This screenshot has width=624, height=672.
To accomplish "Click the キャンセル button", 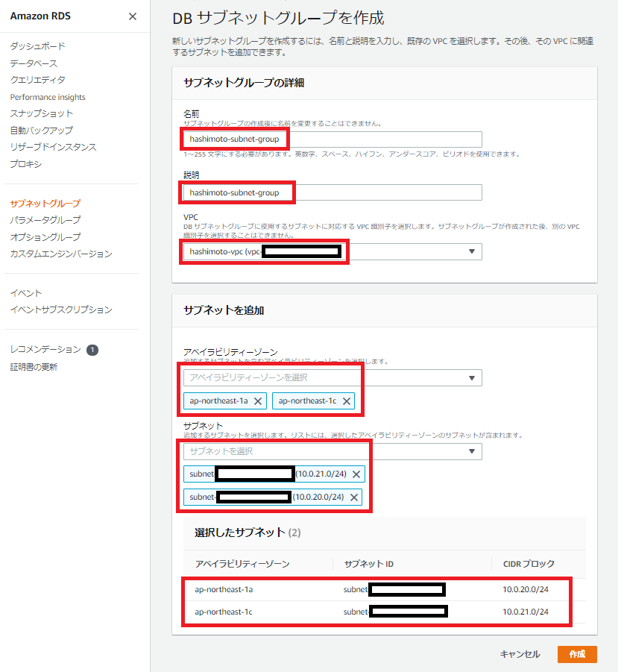I will coord(520,654).
